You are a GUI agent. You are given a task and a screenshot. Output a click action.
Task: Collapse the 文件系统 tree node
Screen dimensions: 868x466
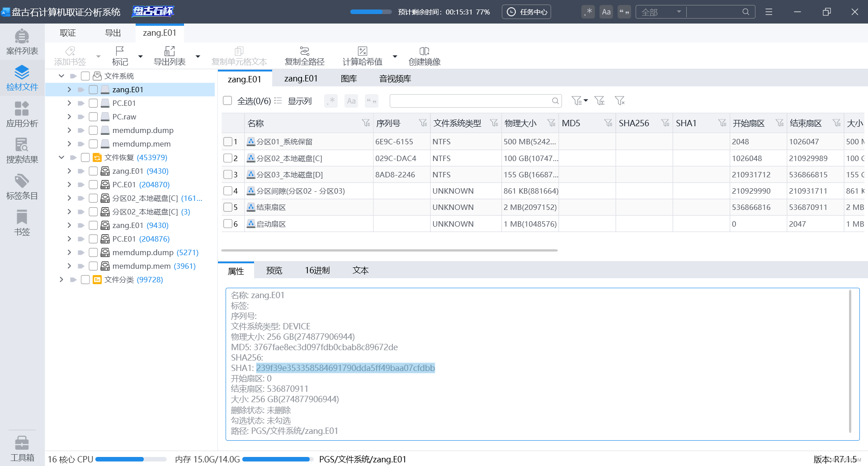[x=61, y=76]
